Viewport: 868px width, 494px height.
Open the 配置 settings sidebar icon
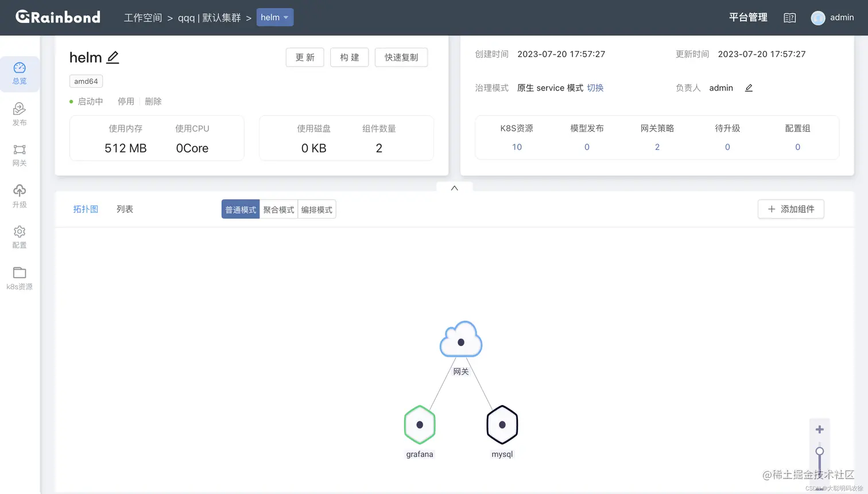(x=20, y=237)
